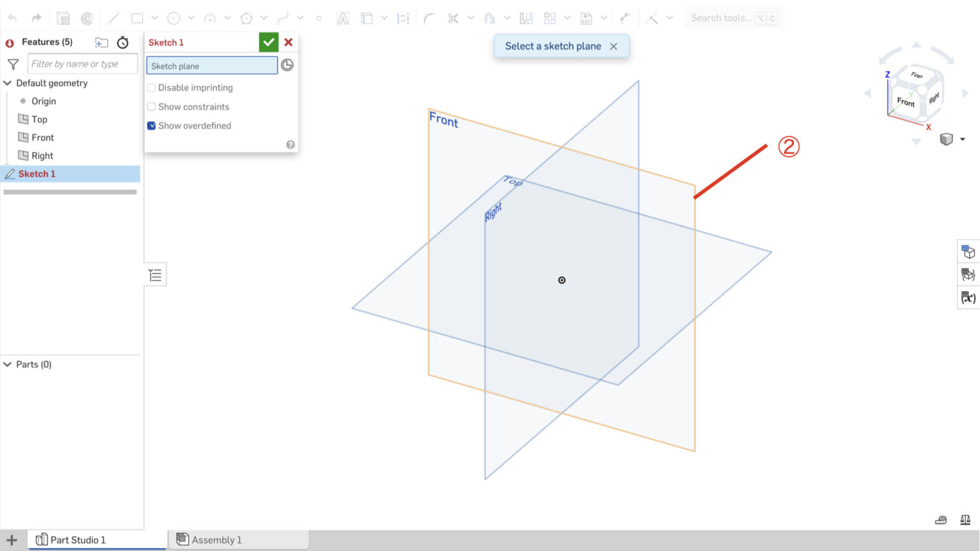
Task: Select the Rectangle sketch tool
Action: pos(137,18)
